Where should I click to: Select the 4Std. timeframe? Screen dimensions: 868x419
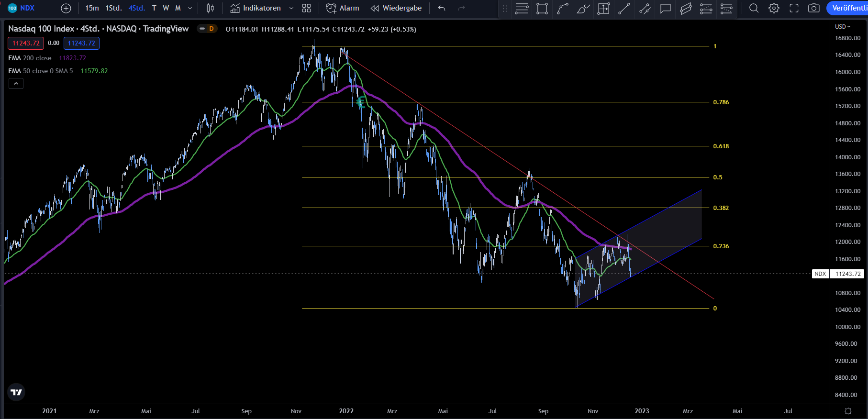click(x=136, y=8)
